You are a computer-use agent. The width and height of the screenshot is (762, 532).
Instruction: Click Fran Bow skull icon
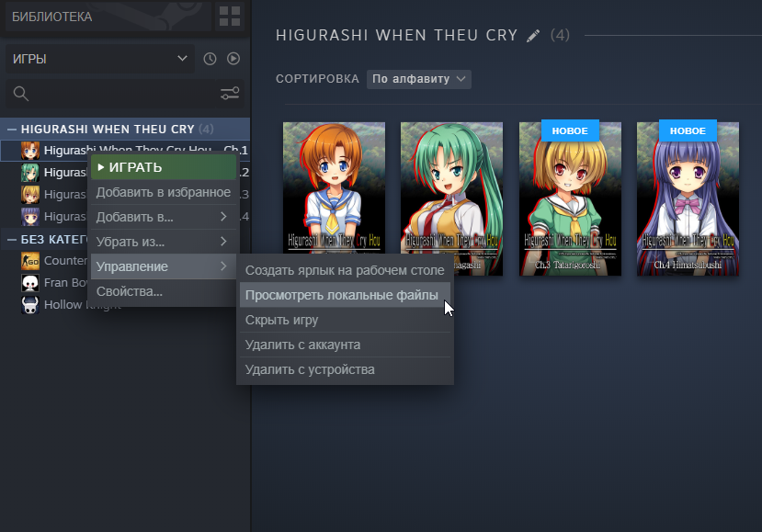point(30,283)
